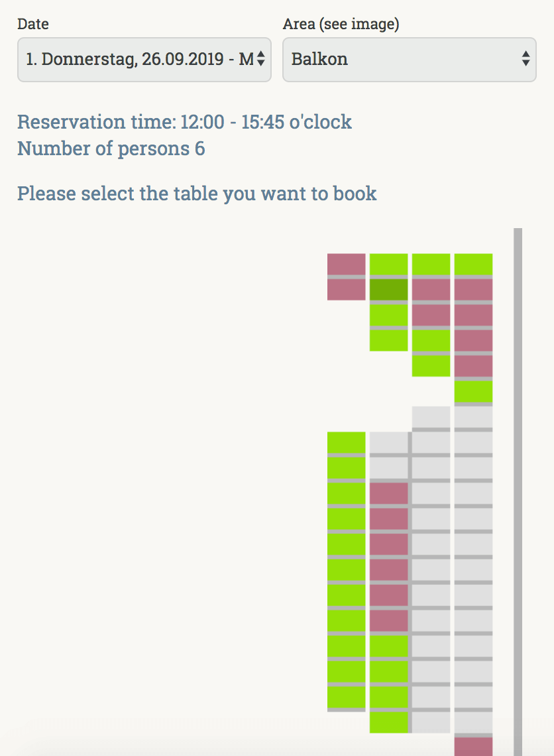This screenshot has height=756, width=554.
Task: Pick the lowest green table in the upper third column
Action: pos(431,366)
